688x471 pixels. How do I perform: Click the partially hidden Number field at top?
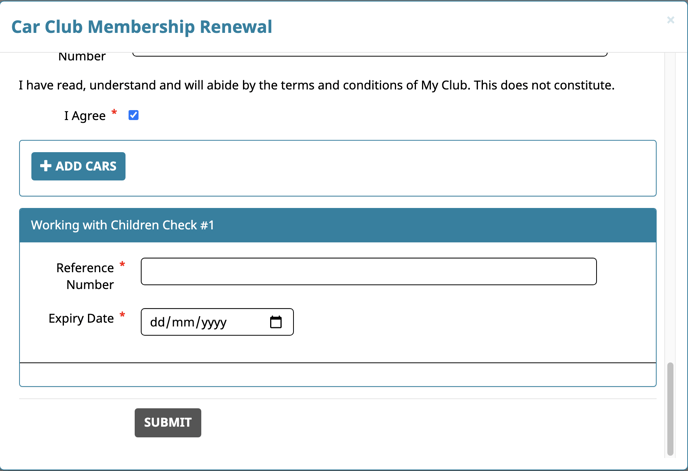(x=369, y=54)
